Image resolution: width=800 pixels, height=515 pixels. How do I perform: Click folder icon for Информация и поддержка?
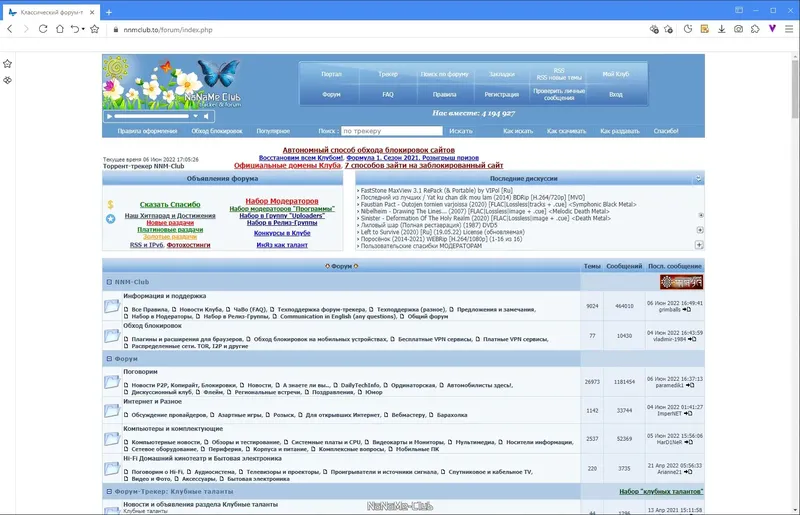pos(112,306)
